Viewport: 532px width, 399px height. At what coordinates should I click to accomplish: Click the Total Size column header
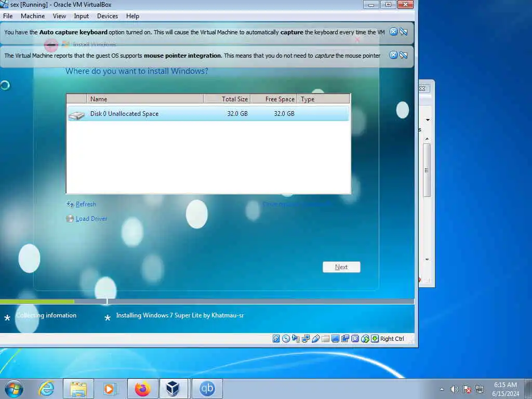tap(227, 99)
